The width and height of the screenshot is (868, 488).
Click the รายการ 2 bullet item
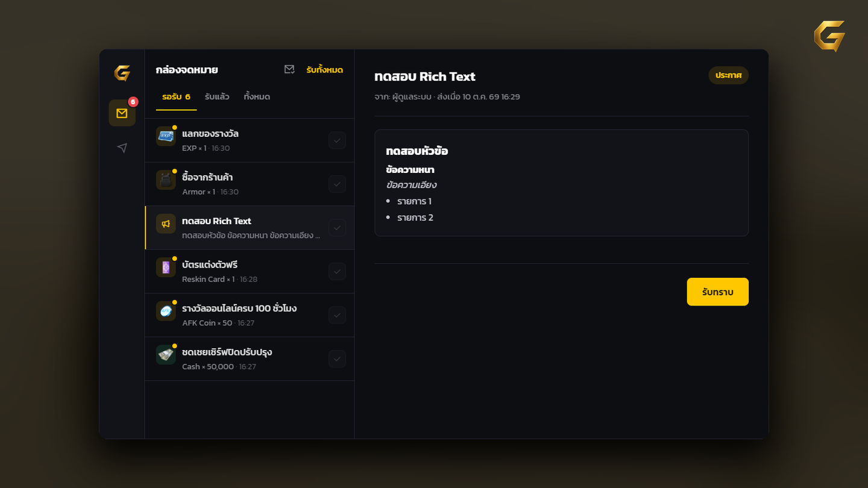coord(415,217)
